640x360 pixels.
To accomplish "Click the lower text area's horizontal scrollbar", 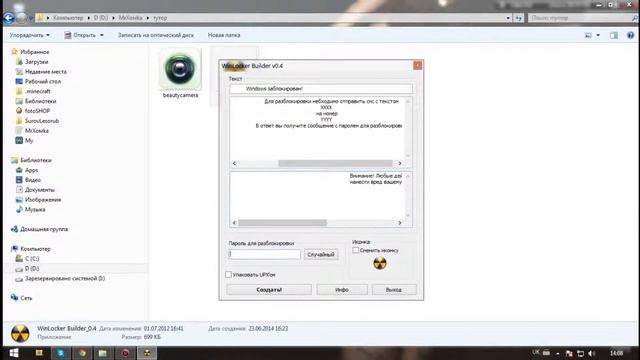I will (317, 223).
